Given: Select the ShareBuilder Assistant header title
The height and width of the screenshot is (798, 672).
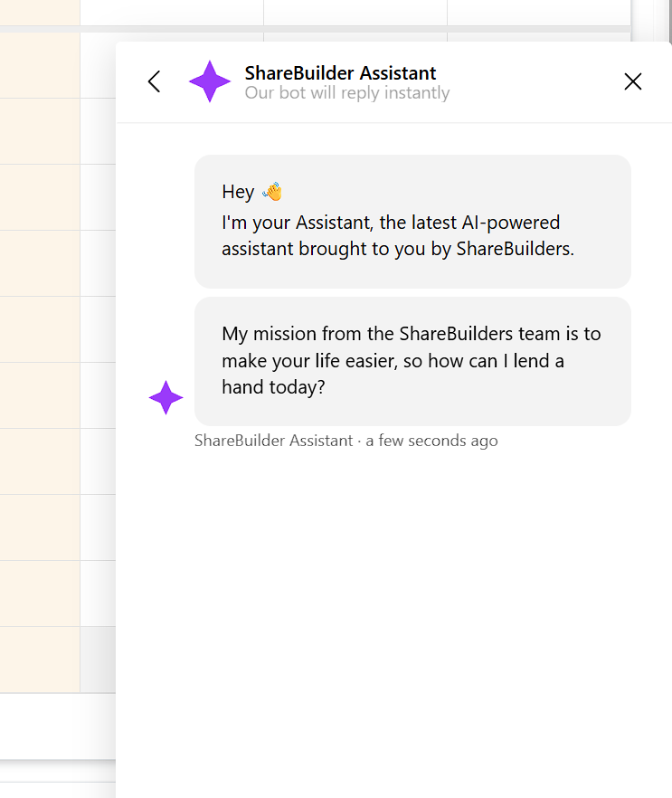Looking at the screenshot, I should [x=340, y=73].
